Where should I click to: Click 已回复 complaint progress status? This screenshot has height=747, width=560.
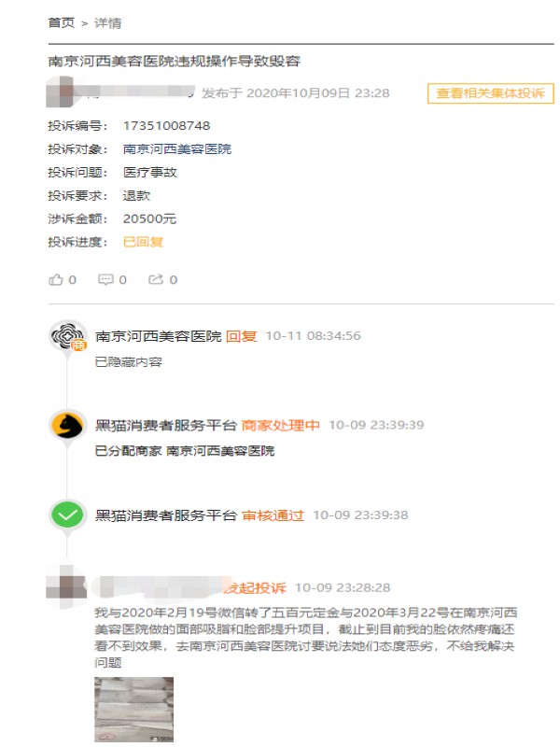coord(143,242)
